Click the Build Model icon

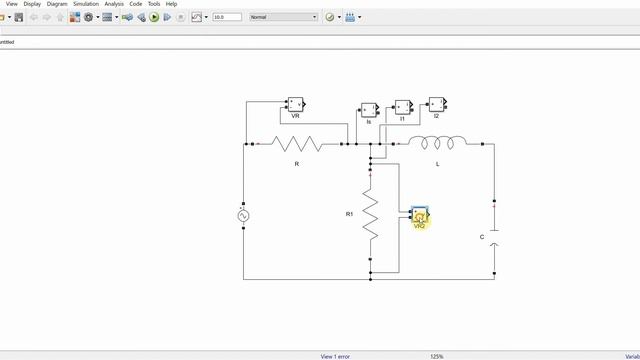click(350, 17)
